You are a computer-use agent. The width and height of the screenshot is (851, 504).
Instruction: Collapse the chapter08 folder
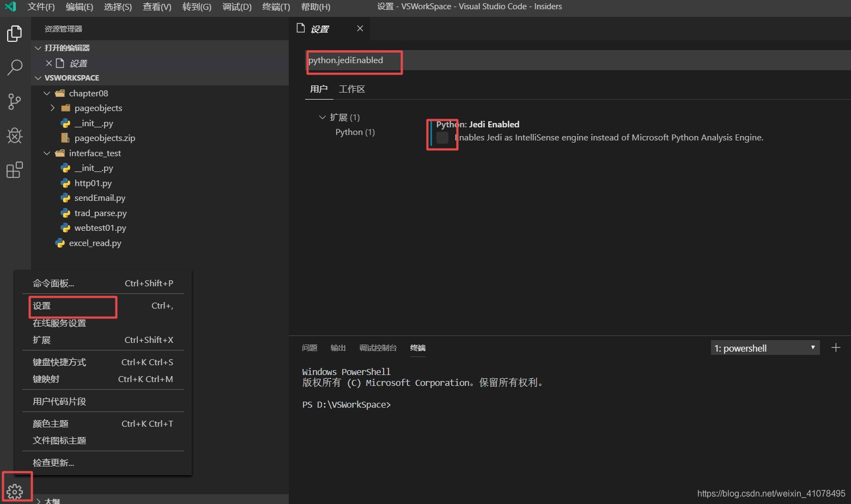(46, 93)
